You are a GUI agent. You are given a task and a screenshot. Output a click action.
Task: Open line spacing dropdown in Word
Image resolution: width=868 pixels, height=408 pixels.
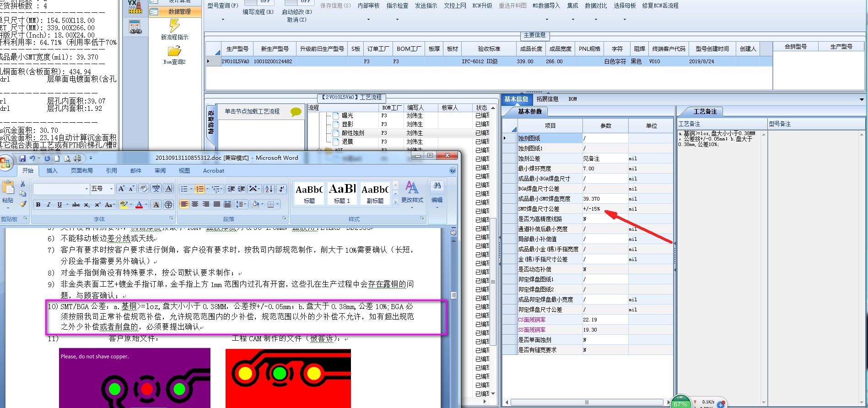tap(240, 204)
